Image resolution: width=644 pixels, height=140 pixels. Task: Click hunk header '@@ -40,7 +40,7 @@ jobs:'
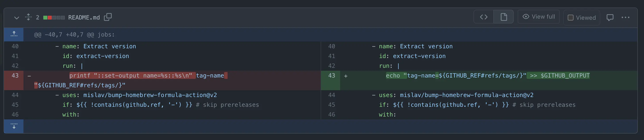[74, 35]
